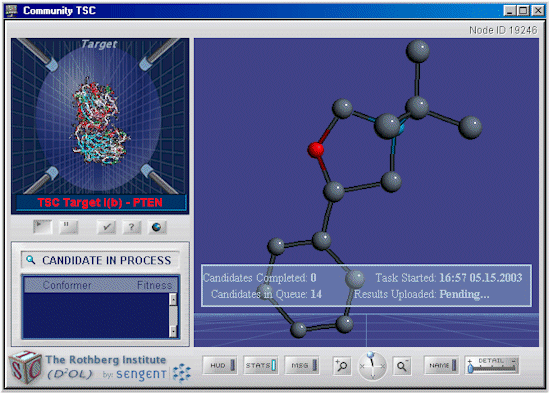This screenshot has height=394, width=550.
Task: Click the globe icon button
Action: point(157,227)
